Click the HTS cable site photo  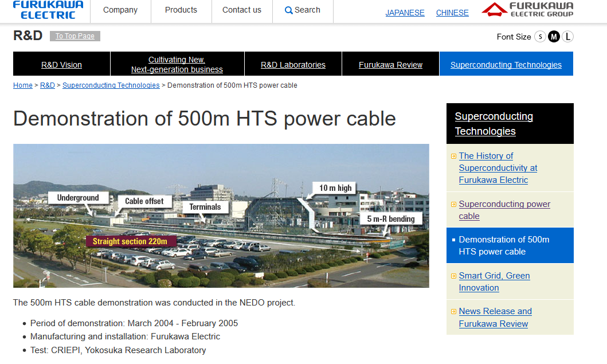click(x=221, y=216)
